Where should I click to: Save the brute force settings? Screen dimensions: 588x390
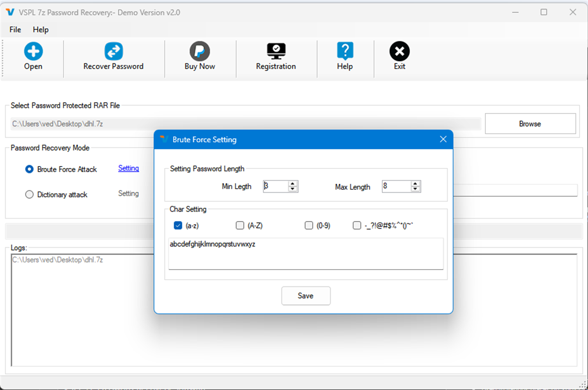(305, 295)
